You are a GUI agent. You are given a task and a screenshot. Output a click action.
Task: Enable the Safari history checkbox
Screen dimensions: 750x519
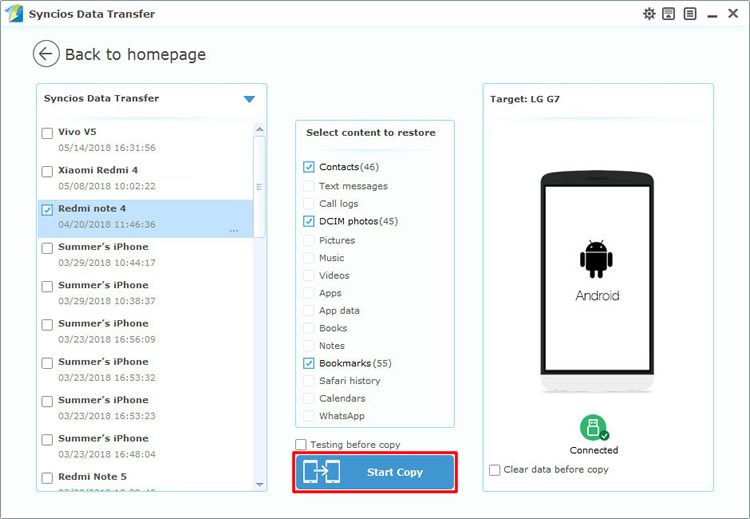(309, 381)
